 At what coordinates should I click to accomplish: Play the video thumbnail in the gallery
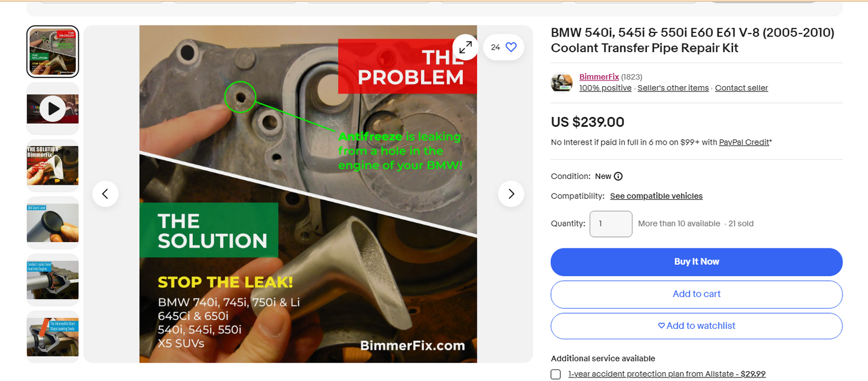(53, 109)
